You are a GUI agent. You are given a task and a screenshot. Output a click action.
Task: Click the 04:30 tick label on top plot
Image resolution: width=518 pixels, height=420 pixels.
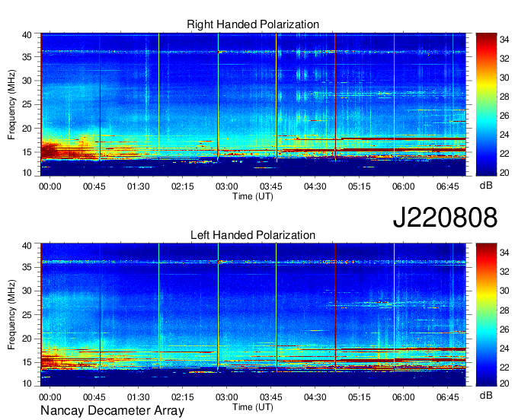pos(315,186)
